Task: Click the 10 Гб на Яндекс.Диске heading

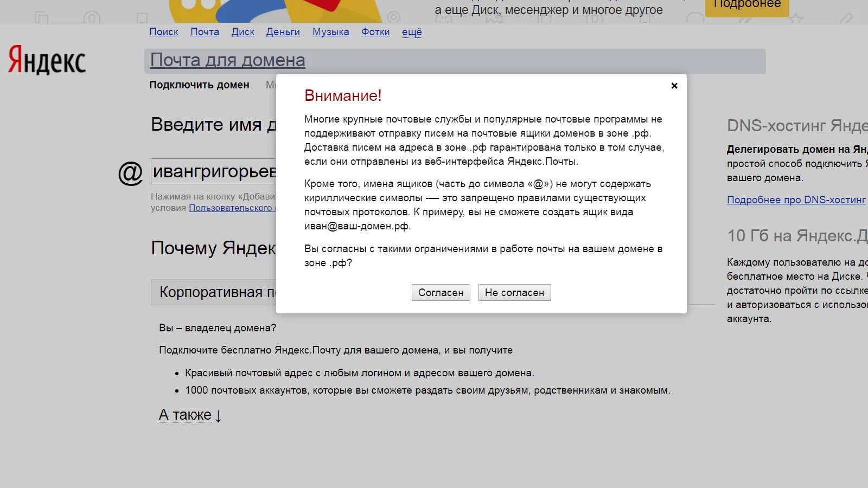Action: 797,236
